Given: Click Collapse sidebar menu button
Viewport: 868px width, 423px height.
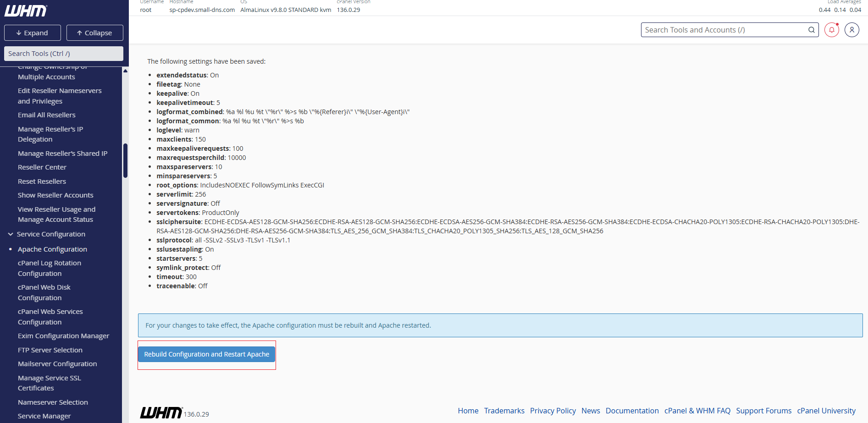Looking at the screenshot, I should point(94,33).
